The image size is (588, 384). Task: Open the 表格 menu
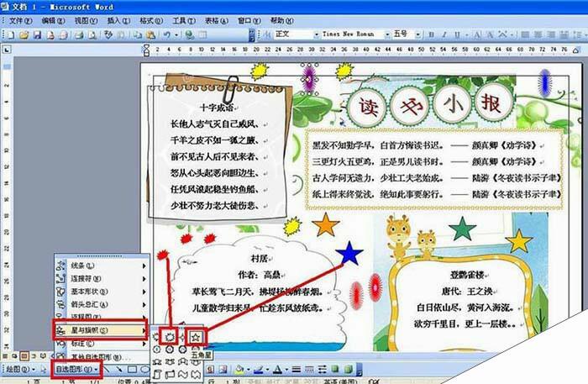(x=217, y=20)
